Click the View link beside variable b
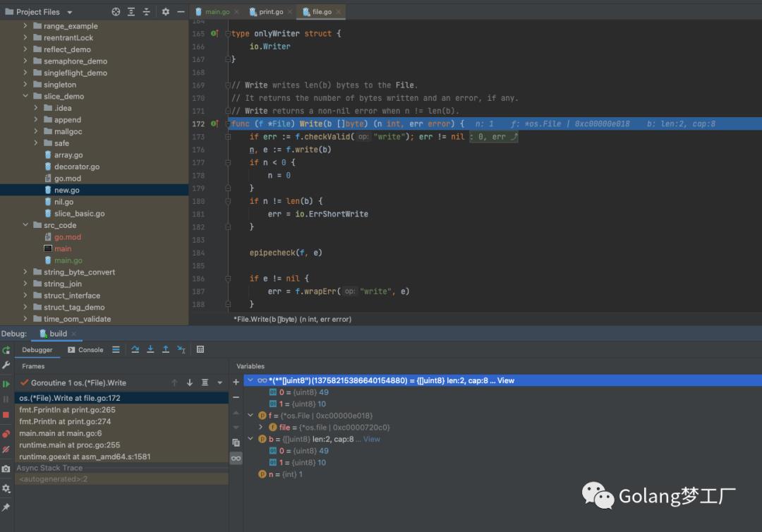This screenshot has height=532, width=762. pos(372,439)
